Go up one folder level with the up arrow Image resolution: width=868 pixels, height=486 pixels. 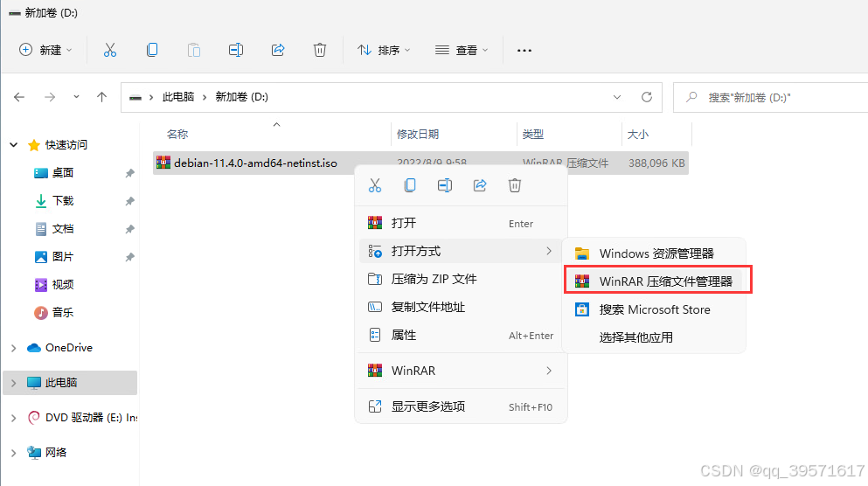102,97
